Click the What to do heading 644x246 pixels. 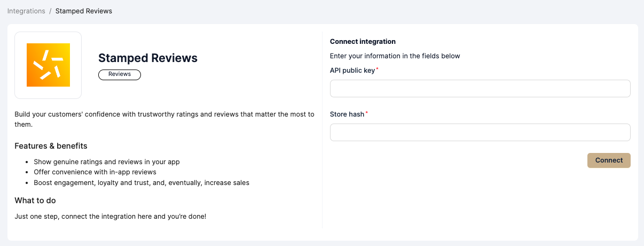[35, 201]
